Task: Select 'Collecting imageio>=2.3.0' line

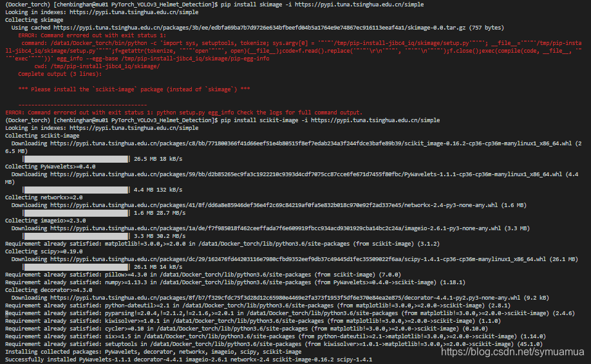Action: [45, 221]
